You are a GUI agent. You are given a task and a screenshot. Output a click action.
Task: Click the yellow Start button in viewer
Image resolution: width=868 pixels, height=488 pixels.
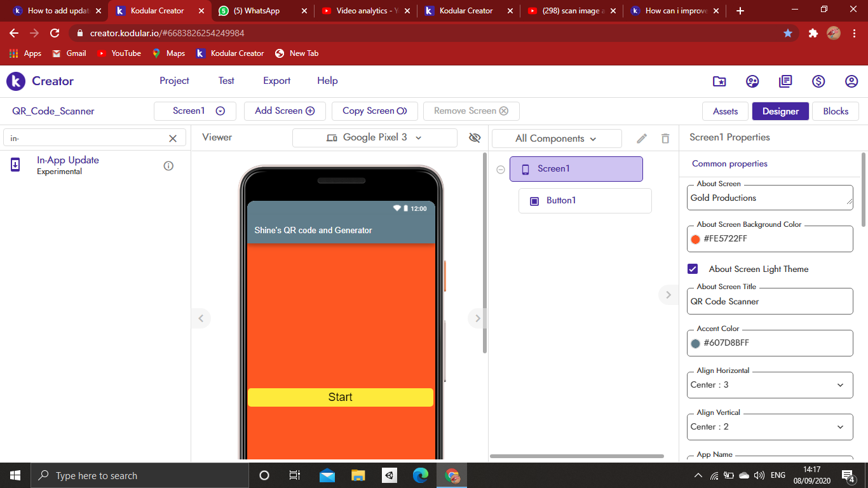pos(341,397)
